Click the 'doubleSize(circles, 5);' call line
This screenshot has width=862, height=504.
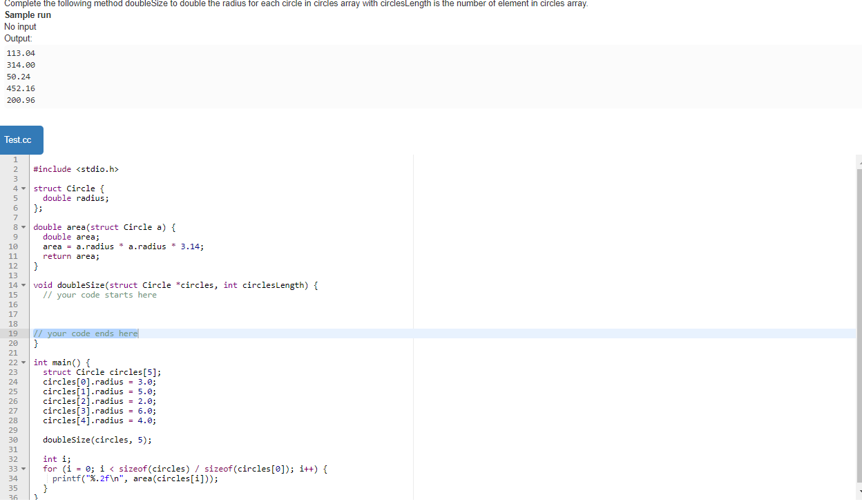(97, 440)
